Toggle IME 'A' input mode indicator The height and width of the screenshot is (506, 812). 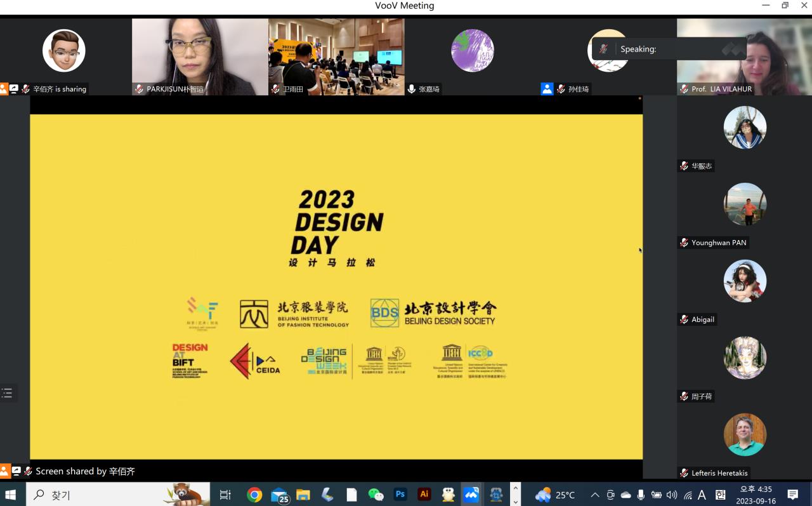pyautogui.click(x=702, y=495)
